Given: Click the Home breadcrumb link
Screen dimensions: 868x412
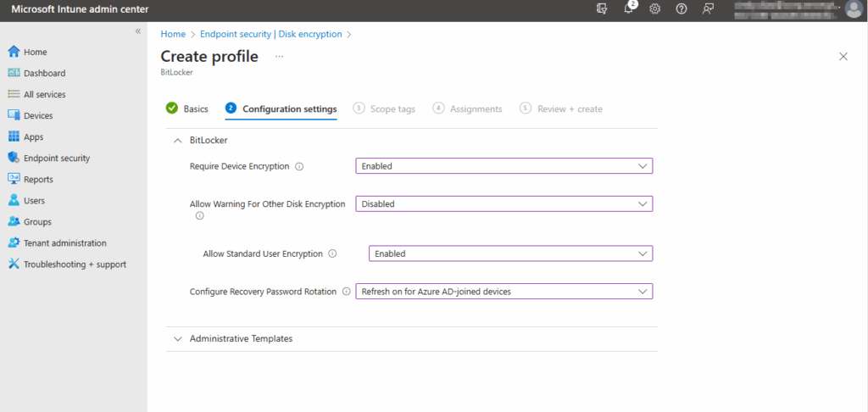Looking at the screenshot, I should click(173, 34).
